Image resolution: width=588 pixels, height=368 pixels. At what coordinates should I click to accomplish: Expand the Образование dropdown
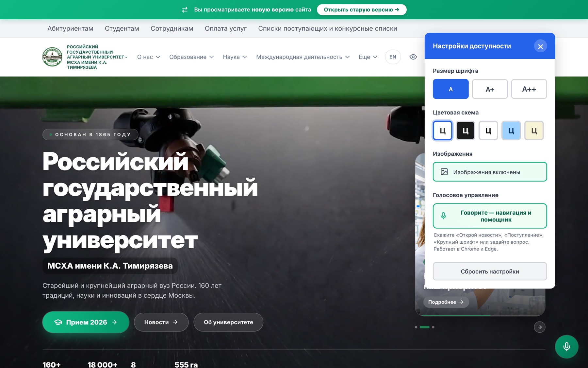pos(191,57)
